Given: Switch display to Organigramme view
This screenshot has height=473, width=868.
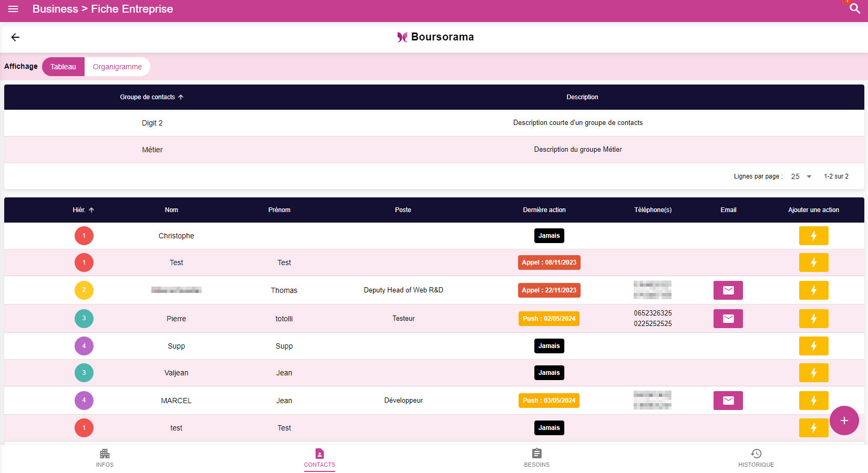Looking at the screenshot, I should pos(117,67).
